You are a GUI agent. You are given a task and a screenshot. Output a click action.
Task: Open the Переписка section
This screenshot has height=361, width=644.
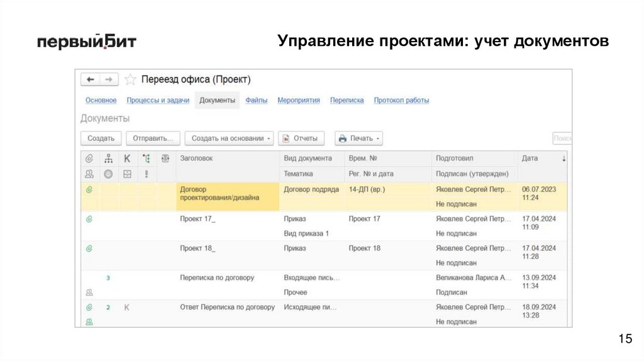[347, 100]
